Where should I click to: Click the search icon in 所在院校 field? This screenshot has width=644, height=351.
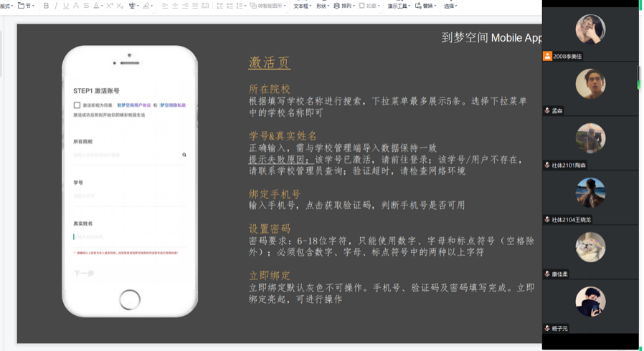click(x=184, y=155)
